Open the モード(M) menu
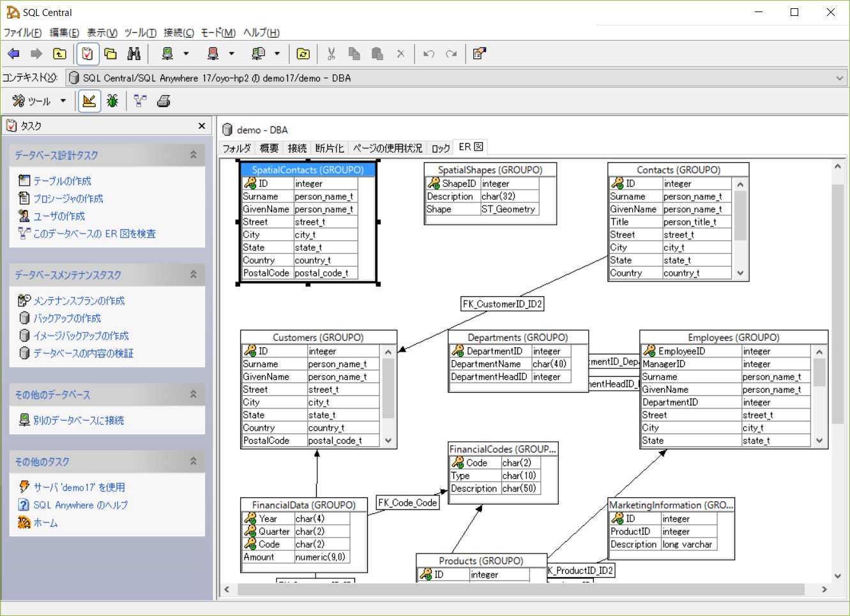This screenshot has height=616, width=850. [x=218, y=33]
